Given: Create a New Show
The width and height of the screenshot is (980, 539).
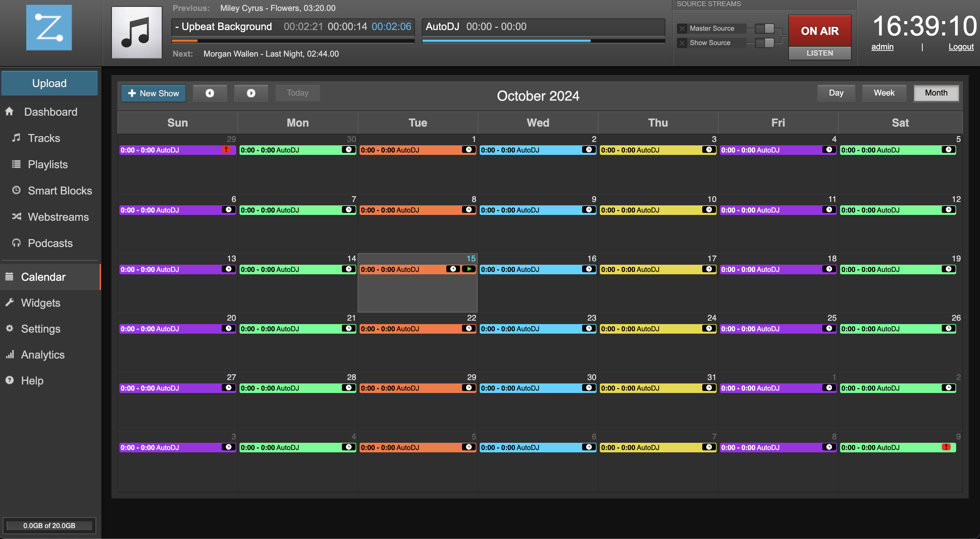Looking at the screenshot, I should click(153, 93).
